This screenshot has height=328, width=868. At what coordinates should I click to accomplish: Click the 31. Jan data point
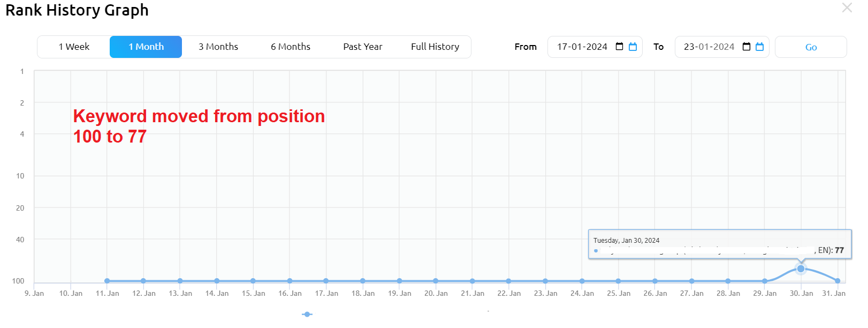pos(837,281)
